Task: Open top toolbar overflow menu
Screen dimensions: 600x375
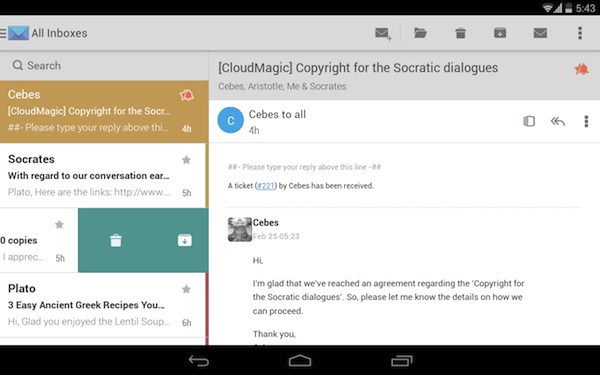Action: 580,33
